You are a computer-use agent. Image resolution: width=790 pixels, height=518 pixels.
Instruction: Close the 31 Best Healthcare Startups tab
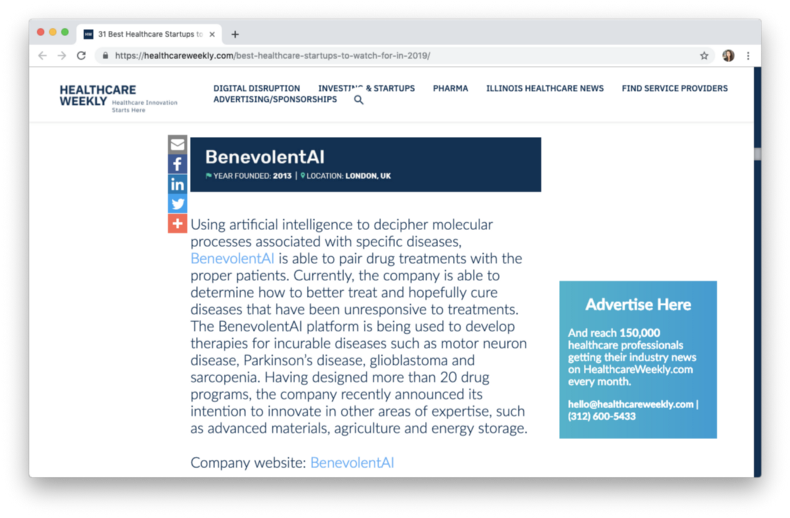tap(212, 34)
